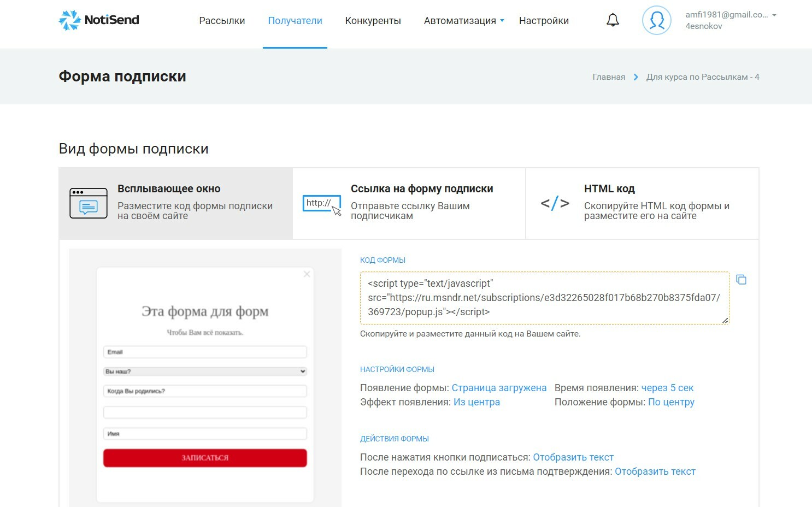Click the 'Чтобы Вам всё показать.' subtitle
Viewport: 812px width, 507px height.
[205, 333]
